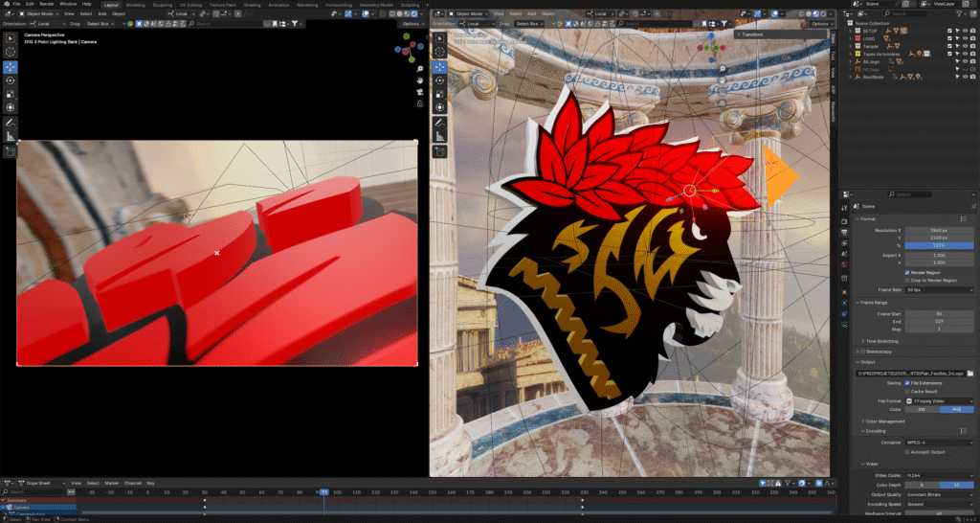This screenshot has width=980, height=523.
Task: Click the Frame Start value field
Action: pos(940,313)
